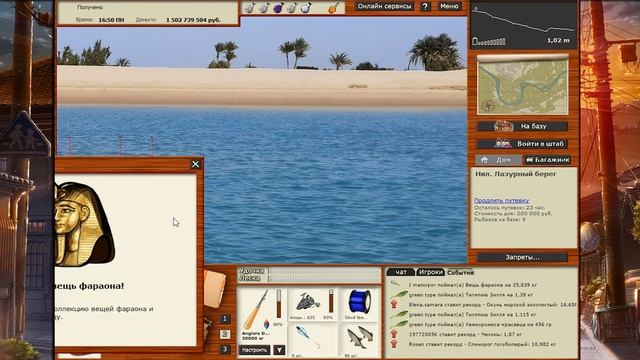Click the money amount 1 502 739 504 руб.
The image size is (640, 360).
pos(193,20)
